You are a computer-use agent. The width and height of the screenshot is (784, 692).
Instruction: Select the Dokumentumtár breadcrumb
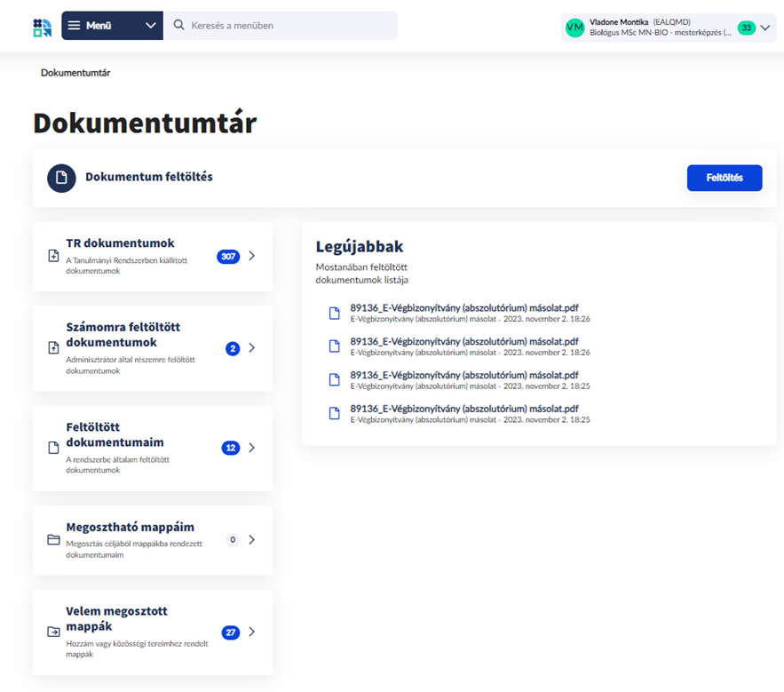[x=75, y=73]
